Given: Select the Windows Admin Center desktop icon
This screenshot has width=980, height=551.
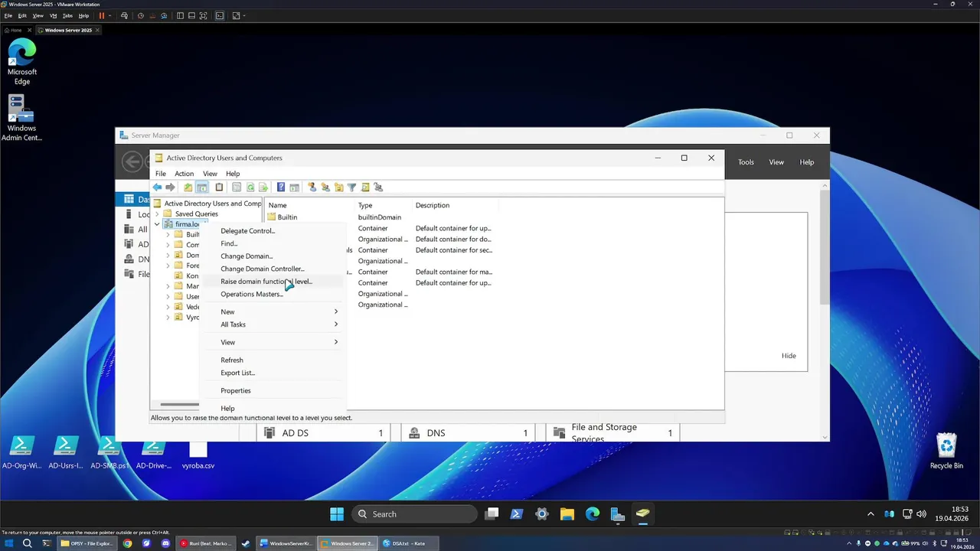Looking at the screenshot, I should [x=22, y=117].
